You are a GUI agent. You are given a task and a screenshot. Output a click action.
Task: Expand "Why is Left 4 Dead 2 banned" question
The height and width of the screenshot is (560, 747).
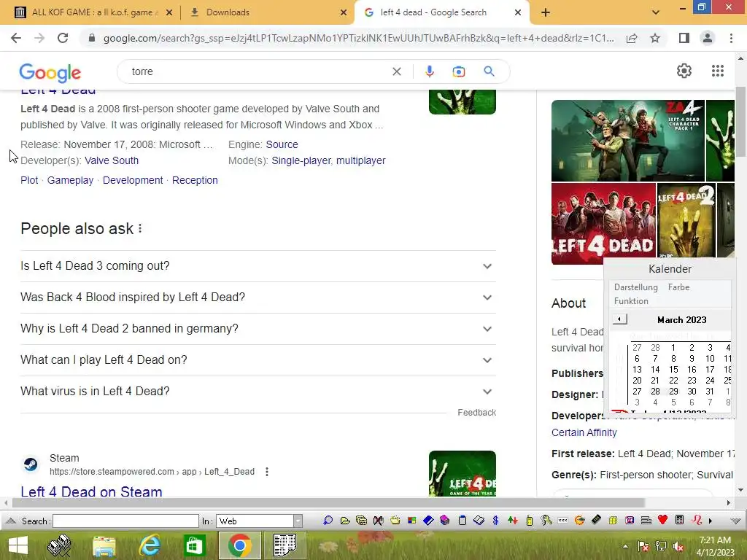pos(258,329)
